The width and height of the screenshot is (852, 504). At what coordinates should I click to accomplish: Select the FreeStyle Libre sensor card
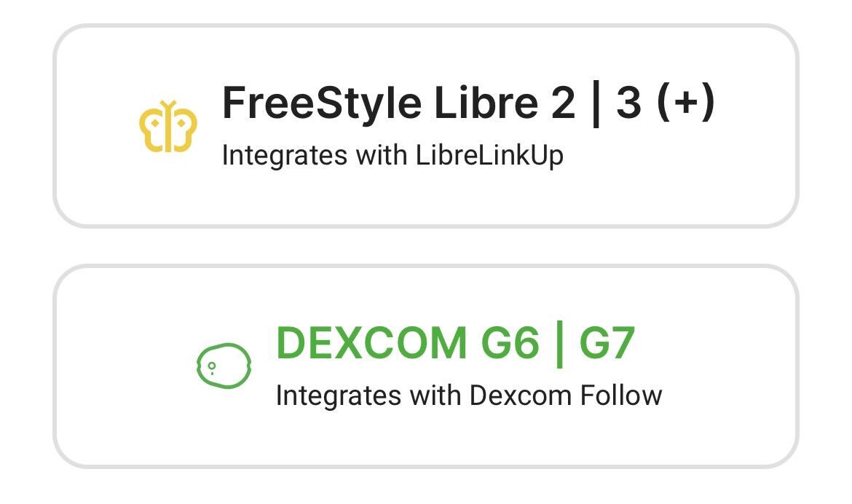click(x=426, y=126)
